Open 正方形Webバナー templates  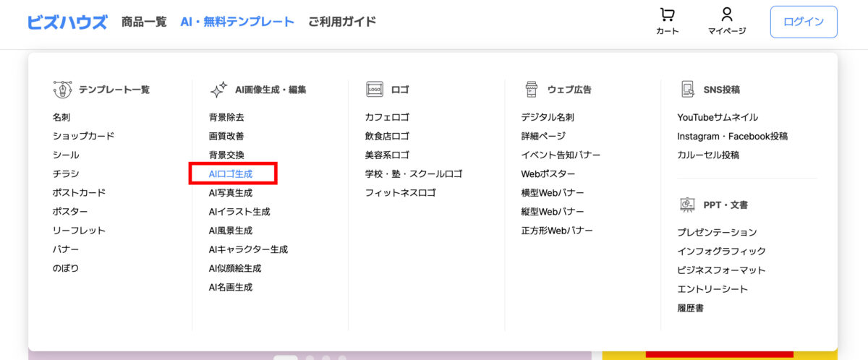click(557, 231)
